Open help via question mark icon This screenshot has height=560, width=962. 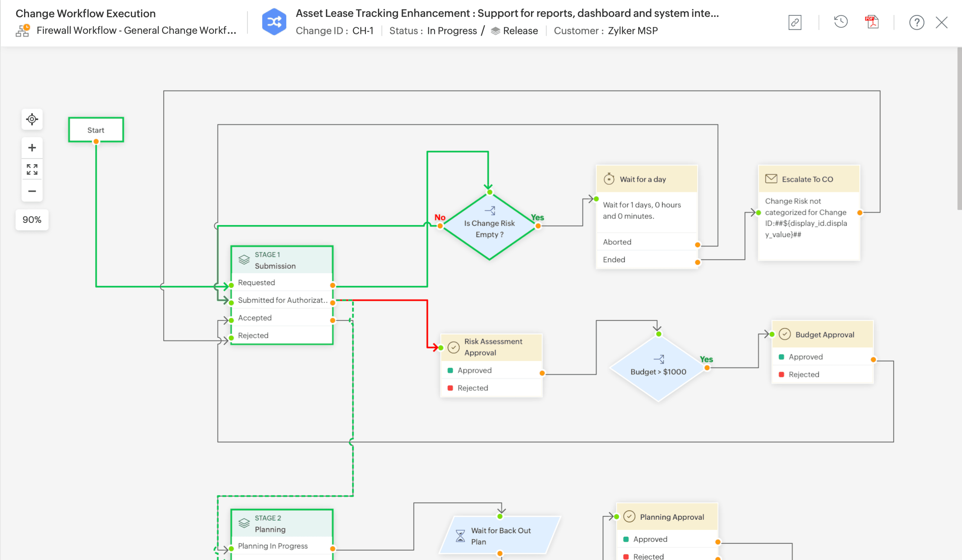point(916,22)
